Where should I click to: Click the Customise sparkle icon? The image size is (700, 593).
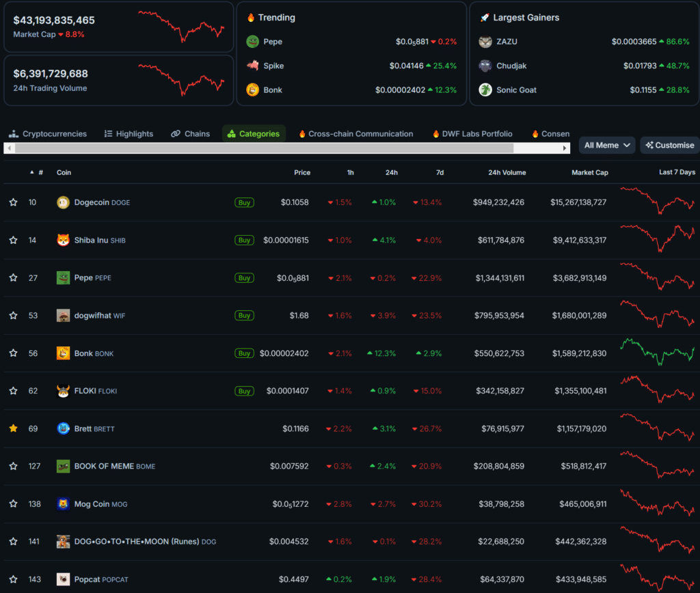[x=649, y=145]
